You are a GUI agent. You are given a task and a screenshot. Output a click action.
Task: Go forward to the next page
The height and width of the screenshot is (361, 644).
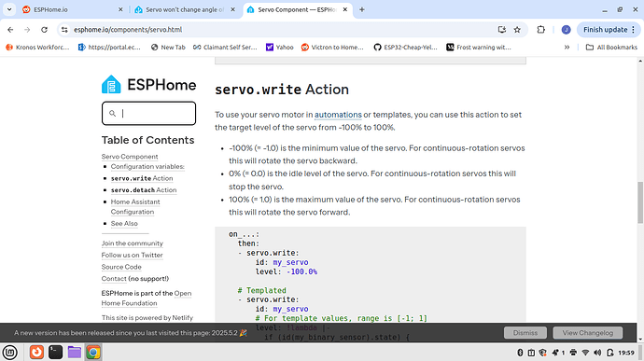[27, 30]
